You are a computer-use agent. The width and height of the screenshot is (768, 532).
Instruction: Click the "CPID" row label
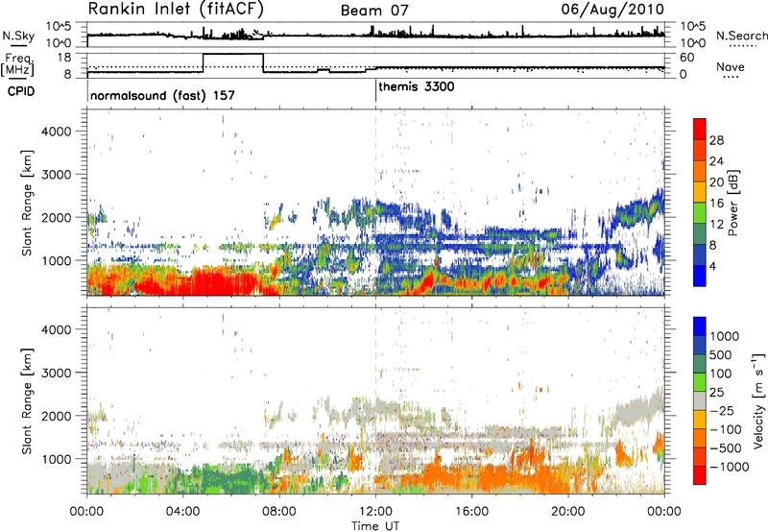tap(21, 91)
